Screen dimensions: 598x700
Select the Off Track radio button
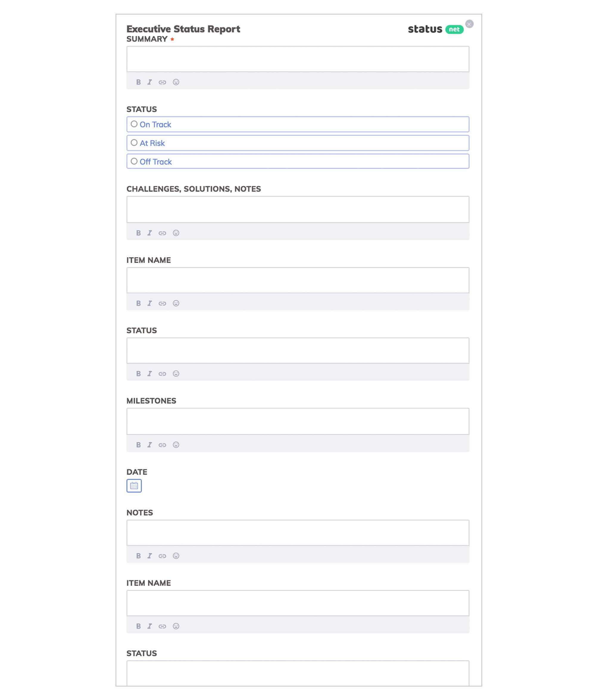pos(133,161)
